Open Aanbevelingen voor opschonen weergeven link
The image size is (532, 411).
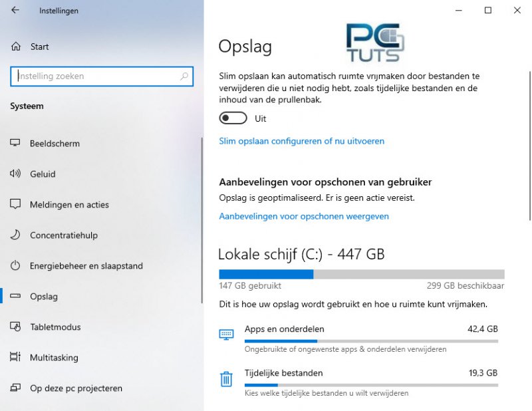point(304,216)
